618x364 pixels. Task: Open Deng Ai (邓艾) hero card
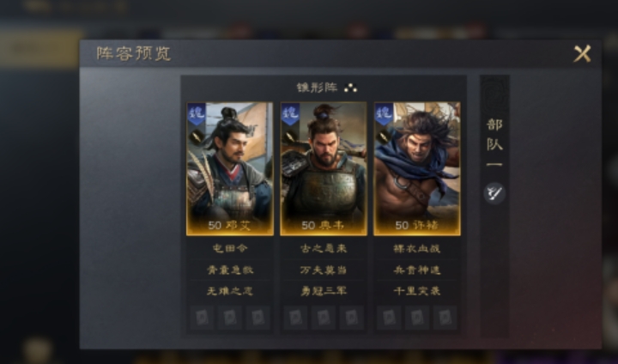(x=230, y=169)
